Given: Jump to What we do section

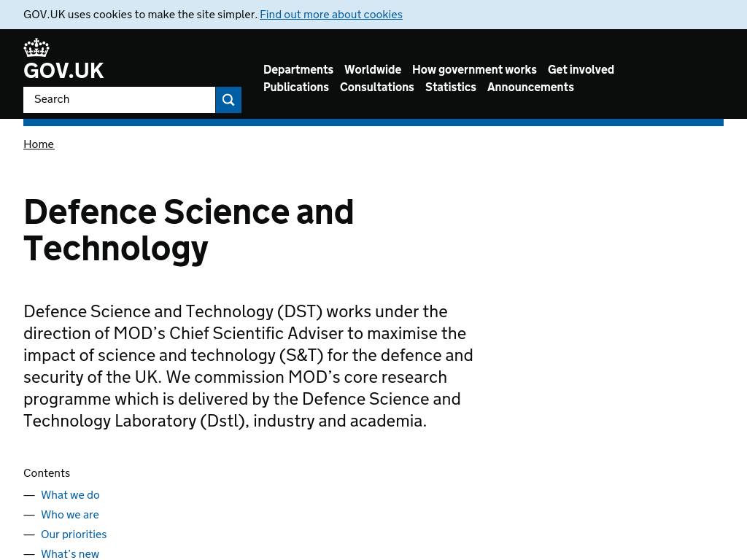Looking at the screenshot, I should (x=70, y=495).
